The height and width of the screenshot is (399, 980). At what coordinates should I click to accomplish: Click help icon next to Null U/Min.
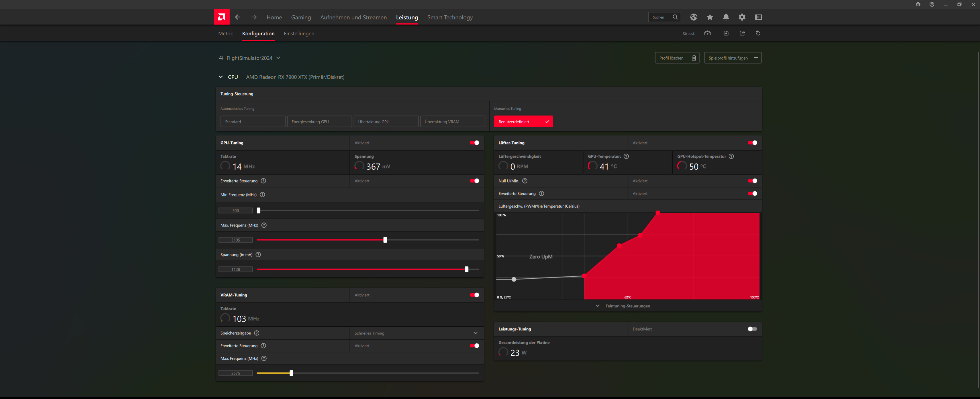coord(525,181)
